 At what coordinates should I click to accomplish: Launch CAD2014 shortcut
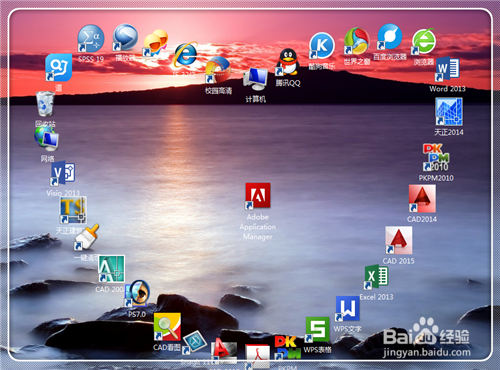point(422,199)
